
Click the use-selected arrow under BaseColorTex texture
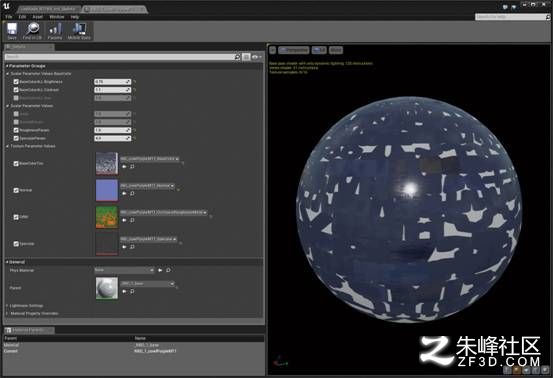coord(124,166)
